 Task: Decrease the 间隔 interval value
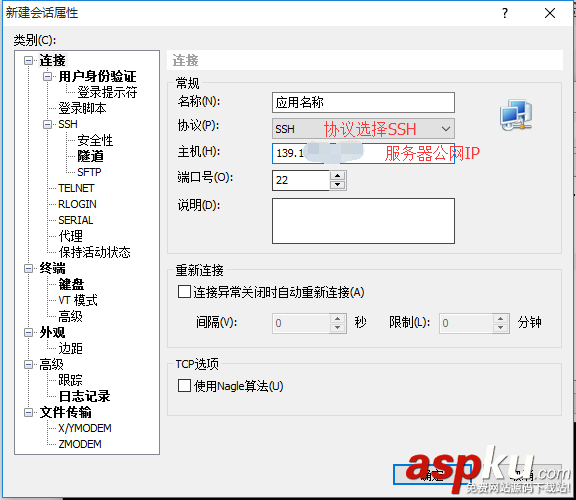tap(338, 328)
